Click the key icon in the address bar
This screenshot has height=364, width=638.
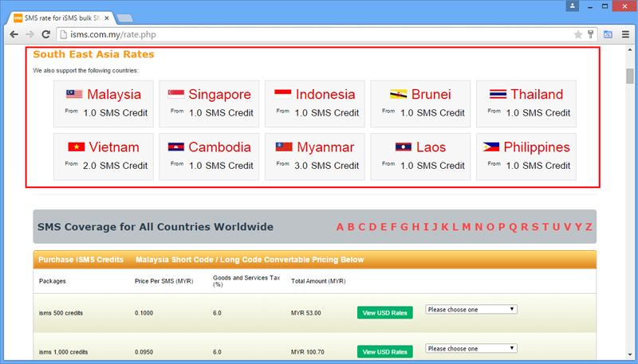coord(590,34)
